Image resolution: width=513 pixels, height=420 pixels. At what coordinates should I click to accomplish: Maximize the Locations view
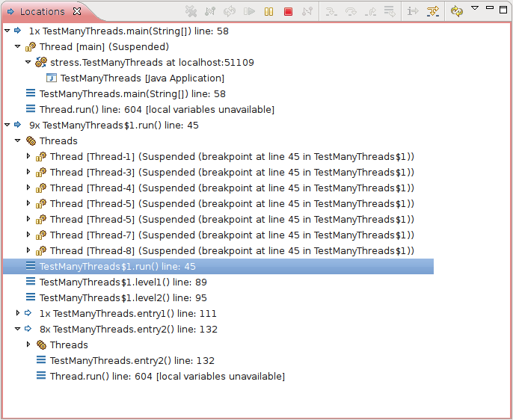pos(503,9)
